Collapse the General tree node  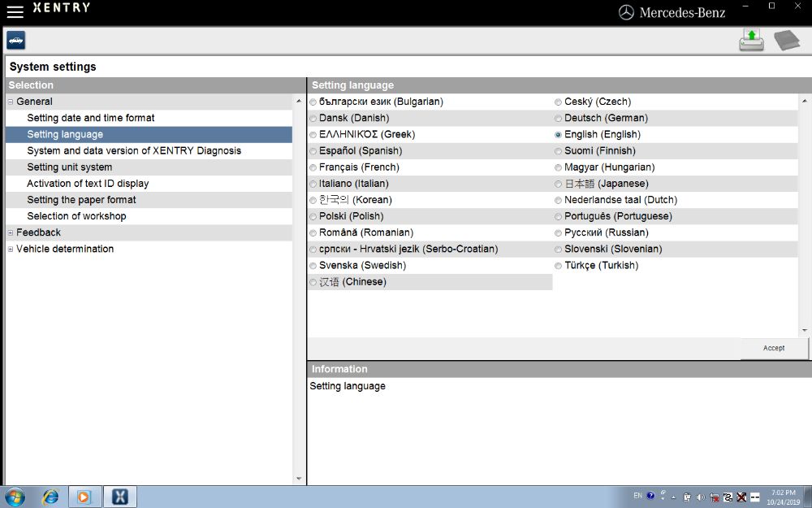click(x=11, y=102)
